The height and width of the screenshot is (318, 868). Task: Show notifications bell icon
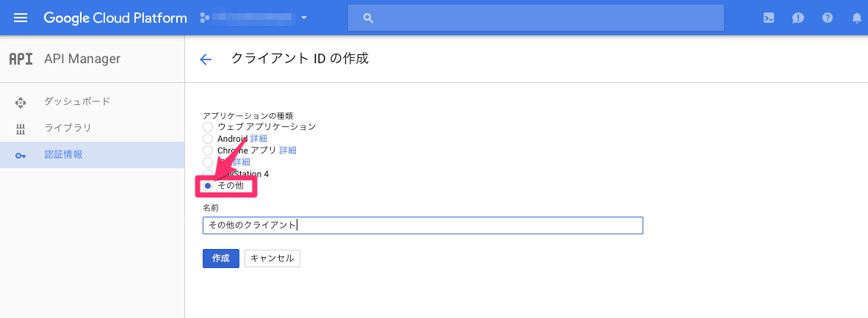click(x=856, y=18)
